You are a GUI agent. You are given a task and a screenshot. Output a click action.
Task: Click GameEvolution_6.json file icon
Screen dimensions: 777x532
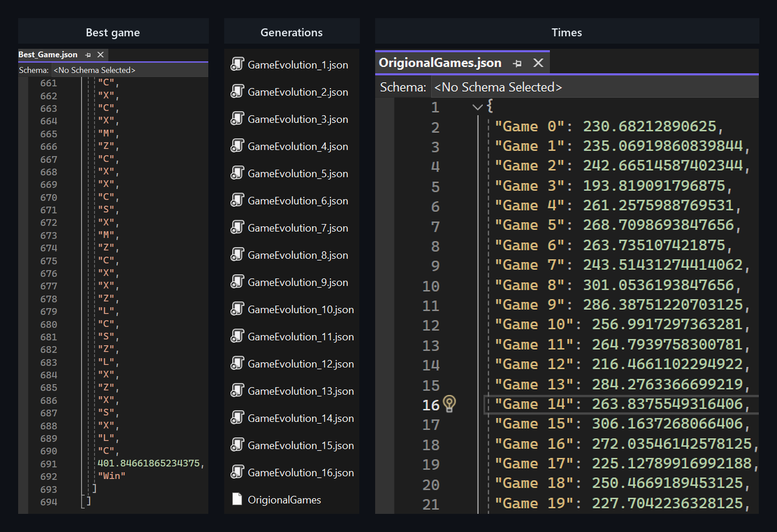coord(237,200)
